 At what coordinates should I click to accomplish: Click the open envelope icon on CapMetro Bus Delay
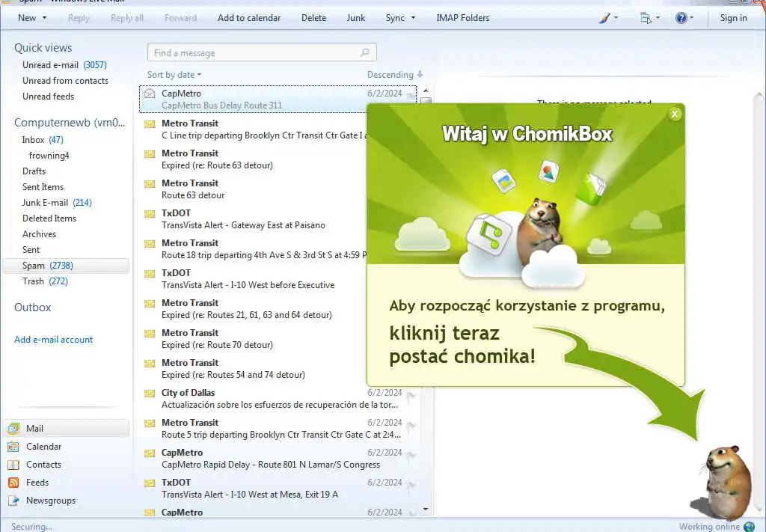[x=150, y=94]
